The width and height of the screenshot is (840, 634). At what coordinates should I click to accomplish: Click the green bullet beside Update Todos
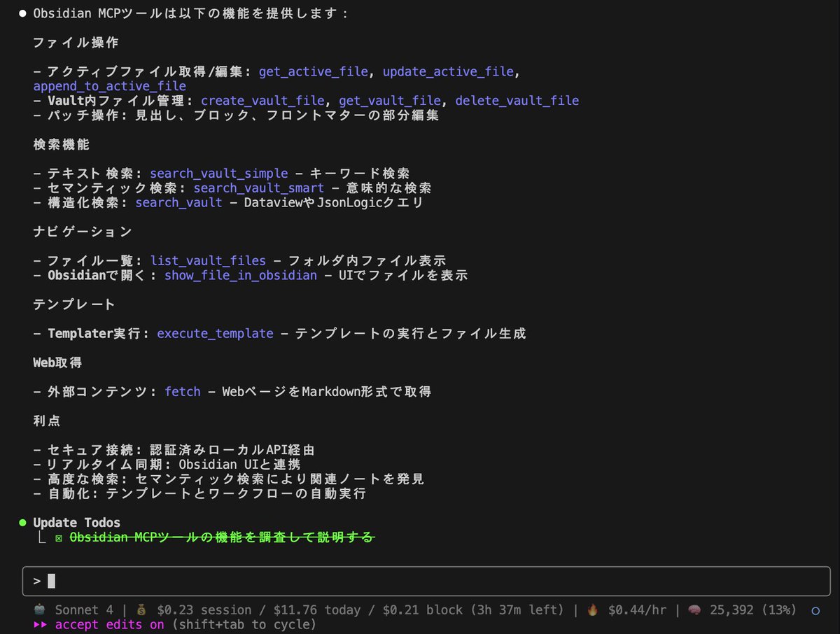[x=22, y=523]
